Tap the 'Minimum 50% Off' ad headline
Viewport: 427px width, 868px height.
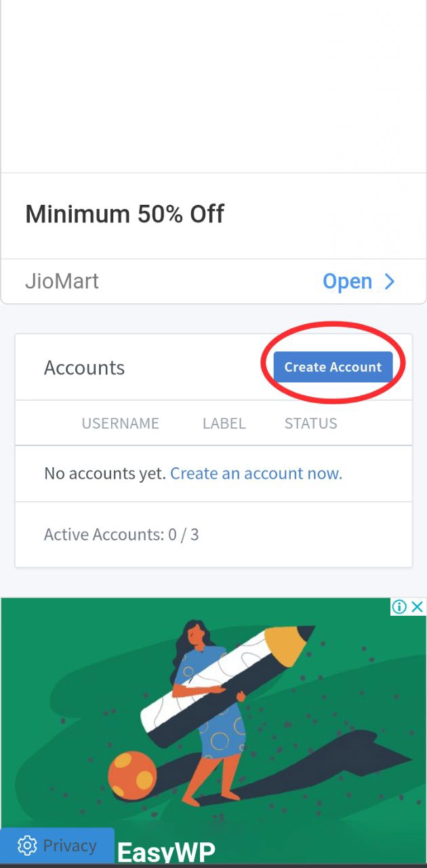click(x=125, y=214)
